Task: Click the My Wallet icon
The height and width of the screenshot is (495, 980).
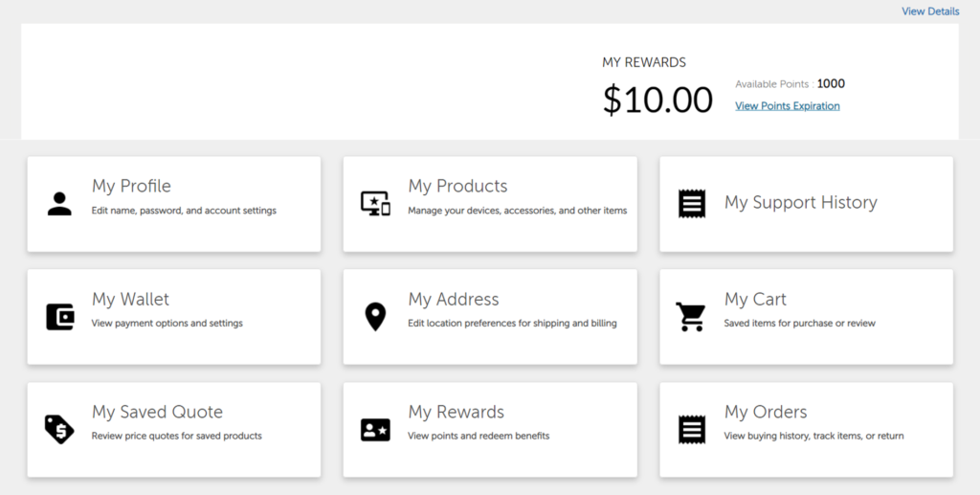Action: point(60,317)
